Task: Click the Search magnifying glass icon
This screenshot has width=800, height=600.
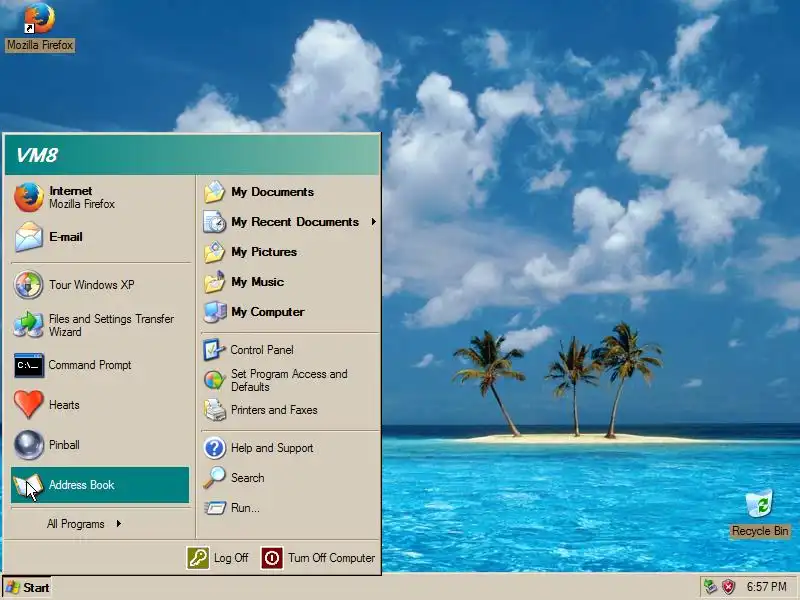Action: [x=214, y=478]
